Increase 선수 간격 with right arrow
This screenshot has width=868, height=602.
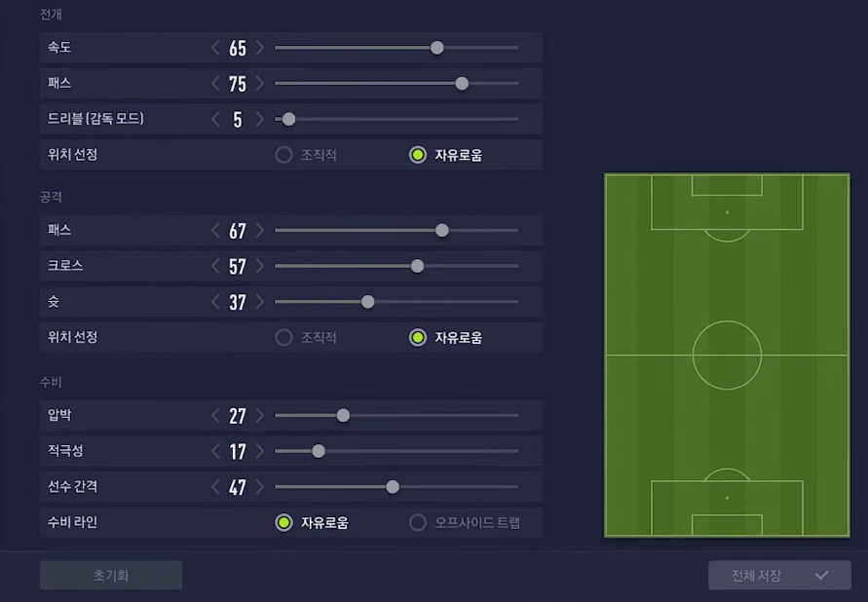260,487
